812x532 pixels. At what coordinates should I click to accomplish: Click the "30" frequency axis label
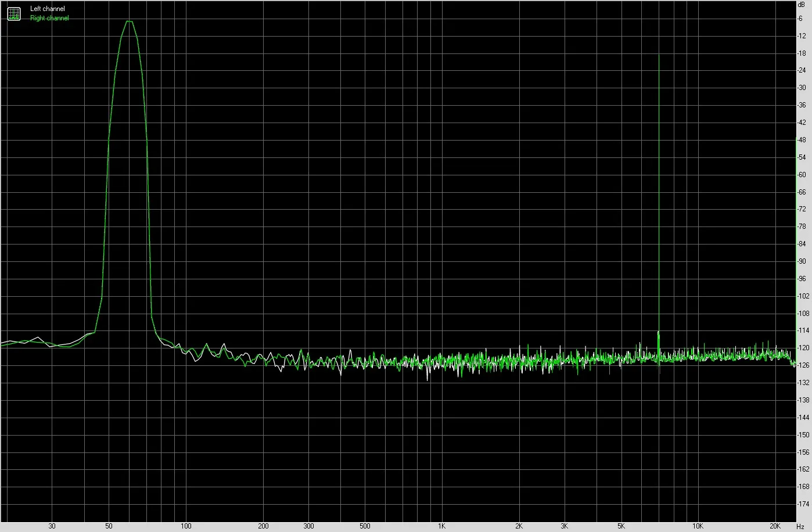(x=52, y=526)
